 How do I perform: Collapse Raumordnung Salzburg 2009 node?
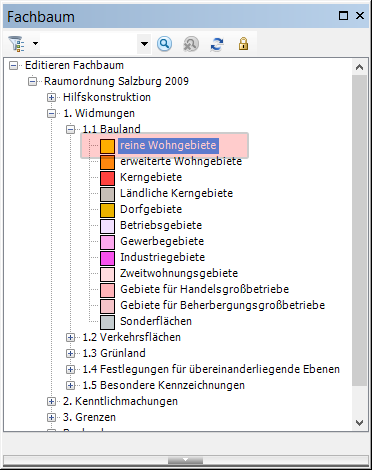(32, 81)
